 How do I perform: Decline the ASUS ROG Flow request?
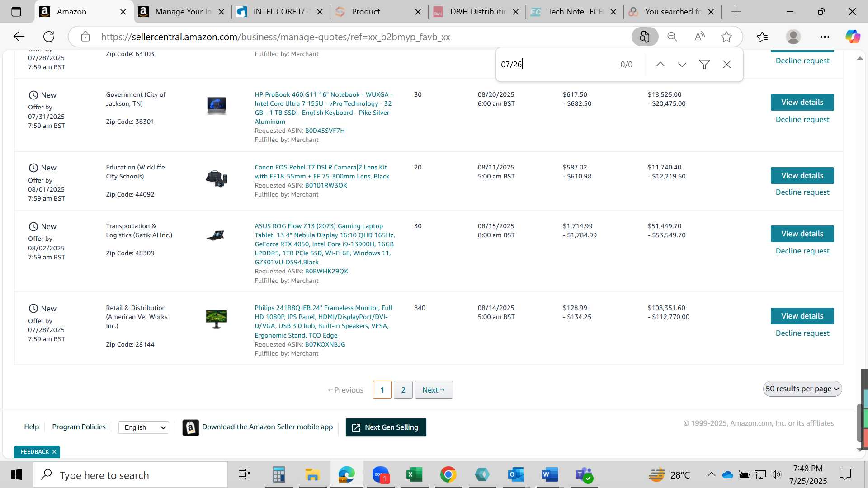pos(802,251)
